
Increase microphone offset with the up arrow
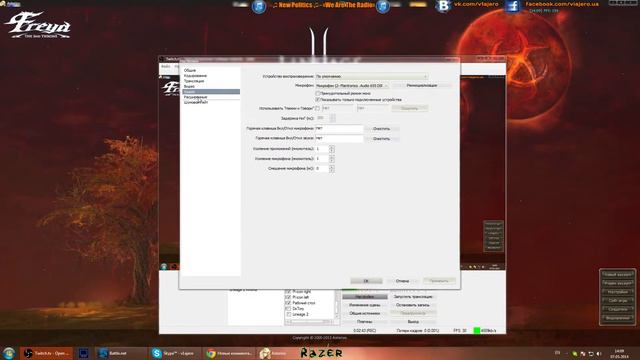point(332,167)
